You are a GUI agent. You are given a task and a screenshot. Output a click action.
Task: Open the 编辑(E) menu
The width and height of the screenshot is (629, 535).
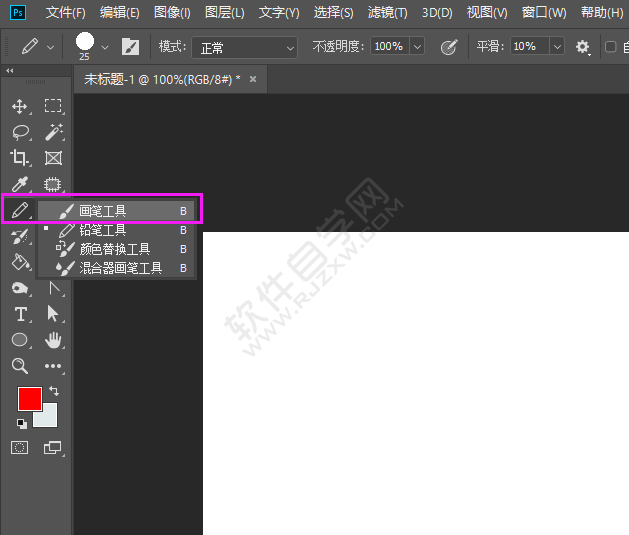(x=120, y=13)
